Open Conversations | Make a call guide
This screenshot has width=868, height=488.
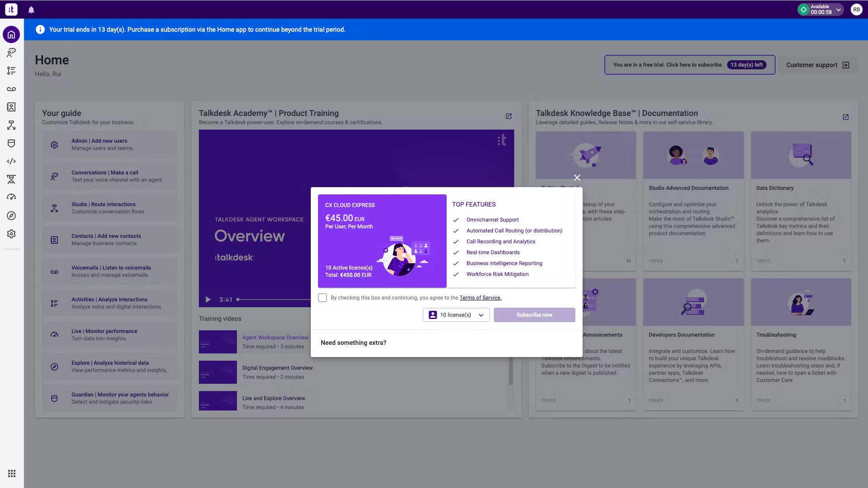[109, 176]
